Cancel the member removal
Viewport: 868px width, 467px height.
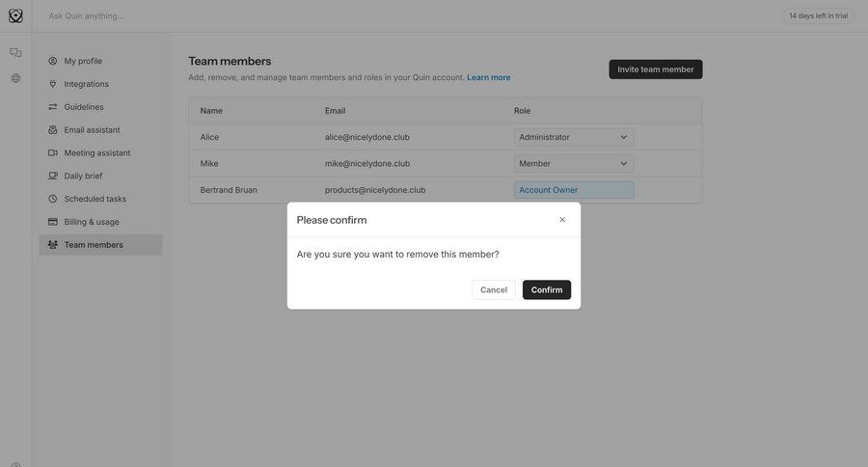(x=493, y=290)
